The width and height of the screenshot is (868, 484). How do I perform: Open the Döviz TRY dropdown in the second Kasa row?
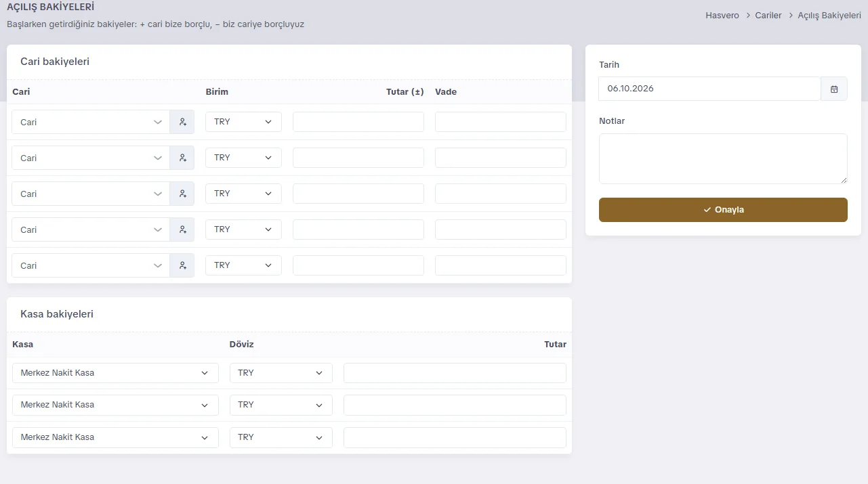point(281,405)
